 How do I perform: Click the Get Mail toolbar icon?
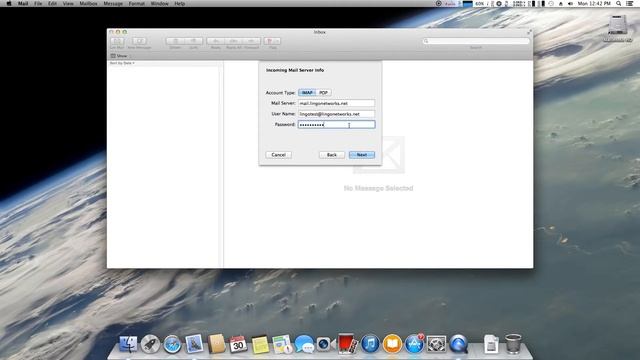[x=117, y=41]
